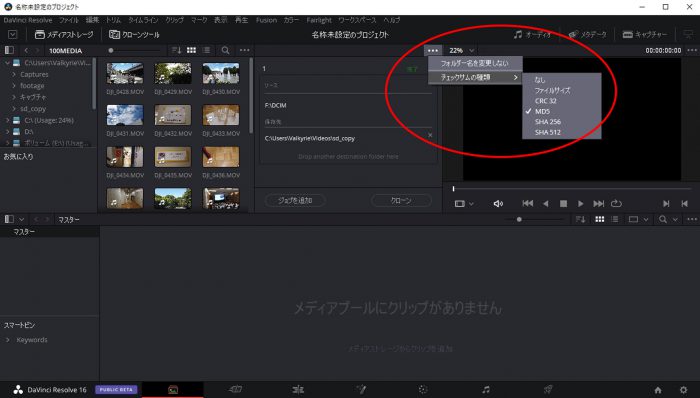700x398 pixels.
Task: Expand the D:\ drive
Action: coord(8,132)
